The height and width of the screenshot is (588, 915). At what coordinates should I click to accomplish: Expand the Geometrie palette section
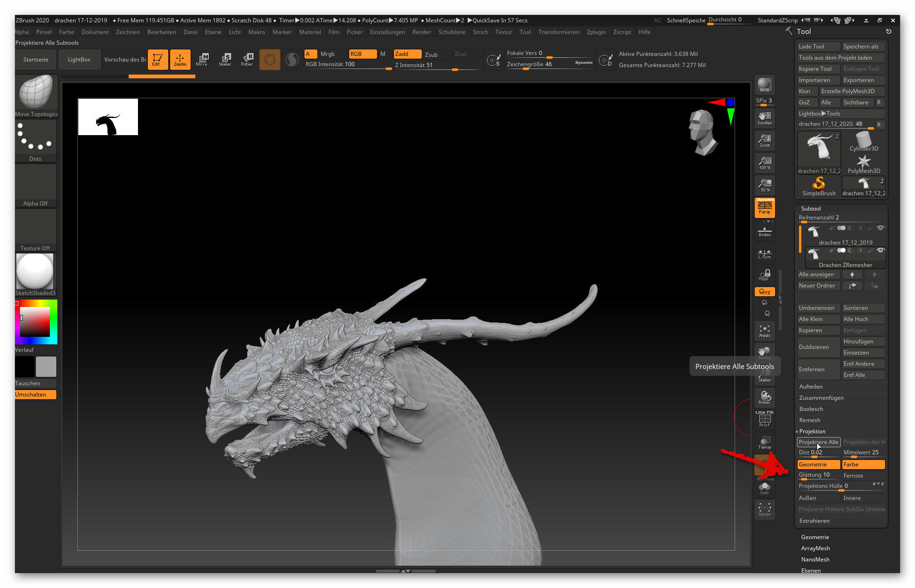pos(815,537)
